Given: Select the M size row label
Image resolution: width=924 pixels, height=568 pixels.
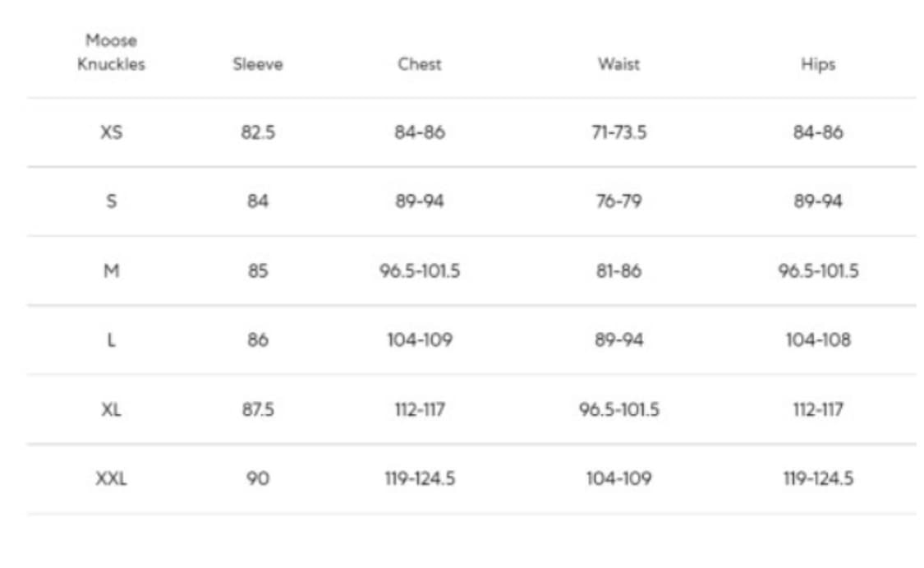Looking at the screenshot, I should [x=111, y=270].
